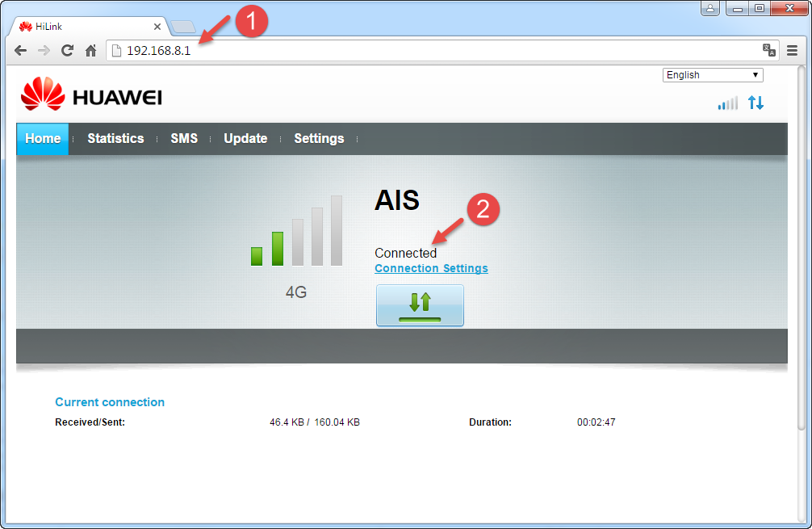Click the 46.4 KB / 160.04 KB value
Image resolution: width=812 pixels, height=529 pixels.
pos(314,422)
